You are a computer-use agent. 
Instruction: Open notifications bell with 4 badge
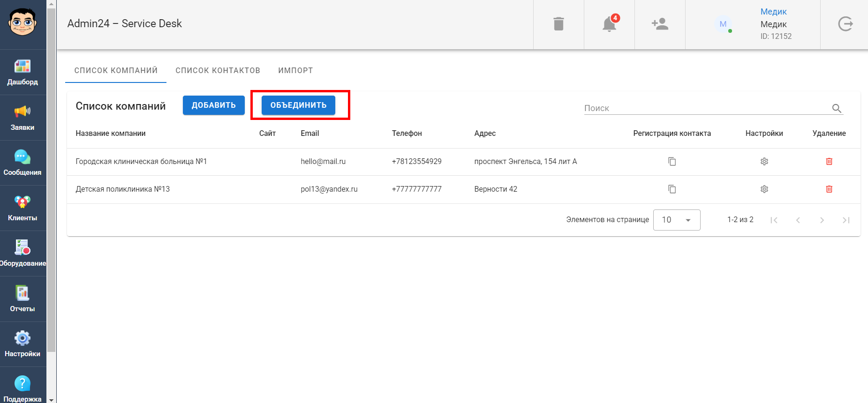pos(610,24)
